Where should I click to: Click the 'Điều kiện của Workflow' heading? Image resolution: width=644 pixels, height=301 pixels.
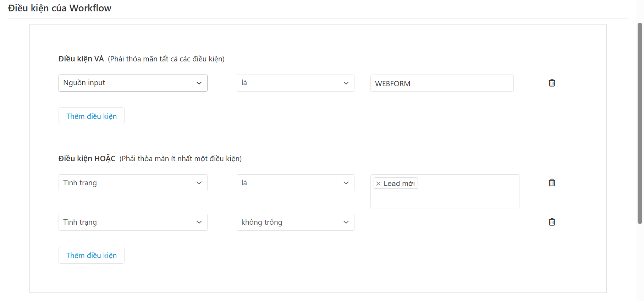coord(60,8)
